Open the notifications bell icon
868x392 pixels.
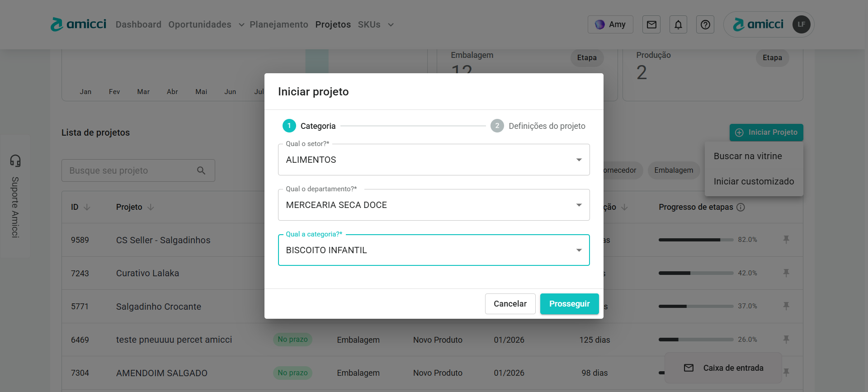[x=678, y=24]
